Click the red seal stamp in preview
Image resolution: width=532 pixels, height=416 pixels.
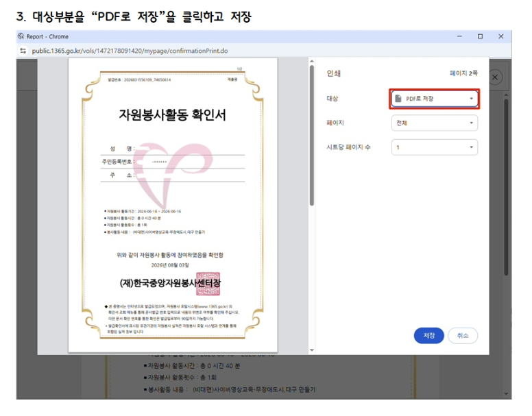[208, 284]
